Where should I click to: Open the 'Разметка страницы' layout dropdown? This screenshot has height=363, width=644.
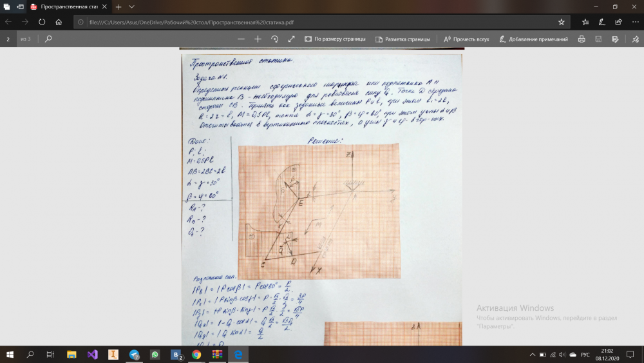(x=402, y=39)
